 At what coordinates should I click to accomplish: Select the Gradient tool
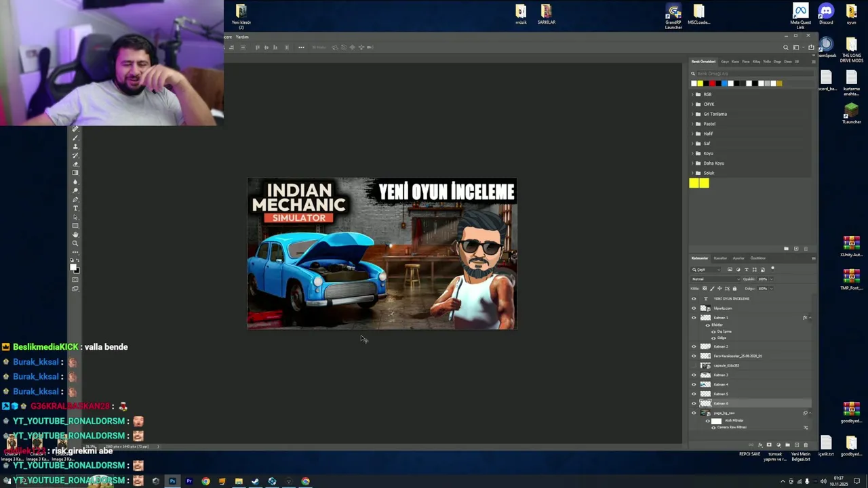(x=75, y=173)
